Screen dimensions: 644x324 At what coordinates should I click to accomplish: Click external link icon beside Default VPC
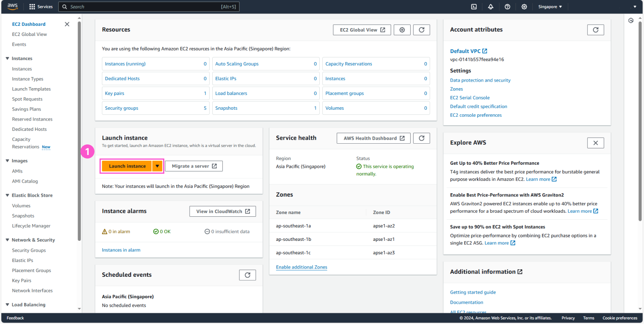tap(485, 51)
